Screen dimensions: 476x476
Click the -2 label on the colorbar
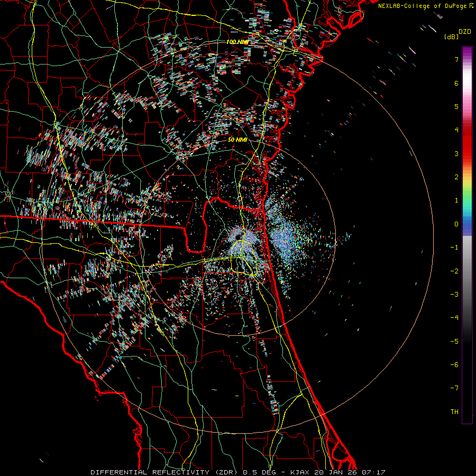click(x=454, y=271)
